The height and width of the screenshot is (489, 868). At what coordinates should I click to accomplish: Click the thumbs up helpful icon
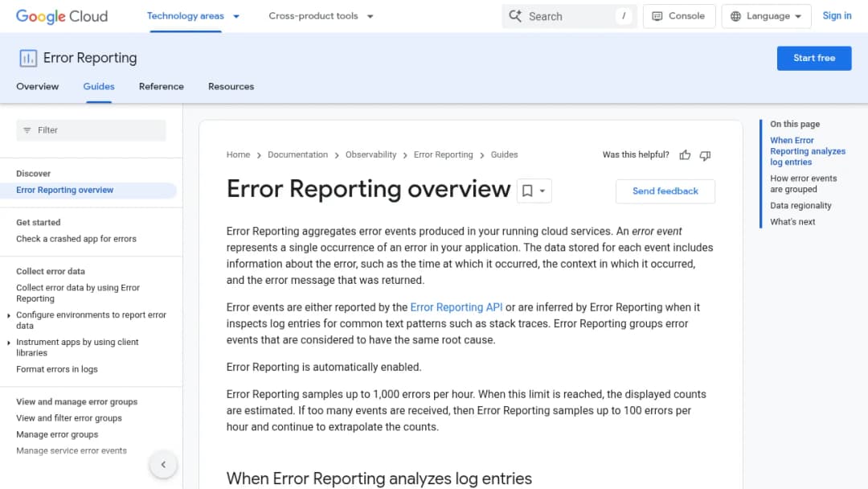click(x=685, y=155)
